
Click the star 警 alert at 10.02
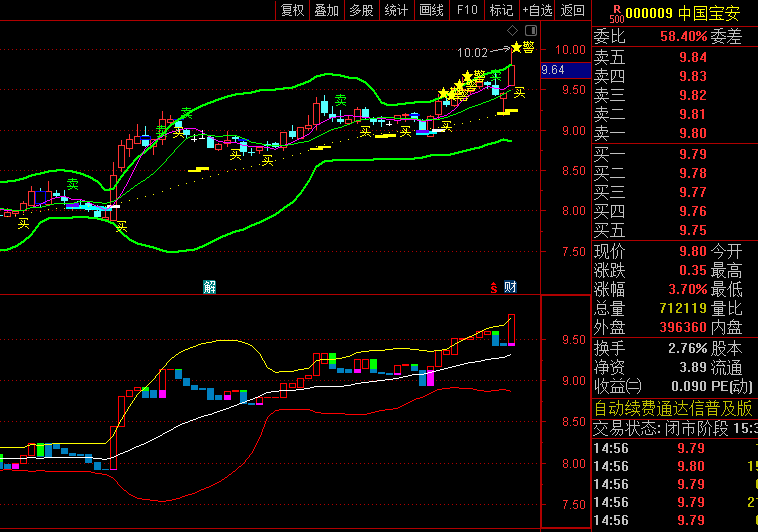coord(521,47)
